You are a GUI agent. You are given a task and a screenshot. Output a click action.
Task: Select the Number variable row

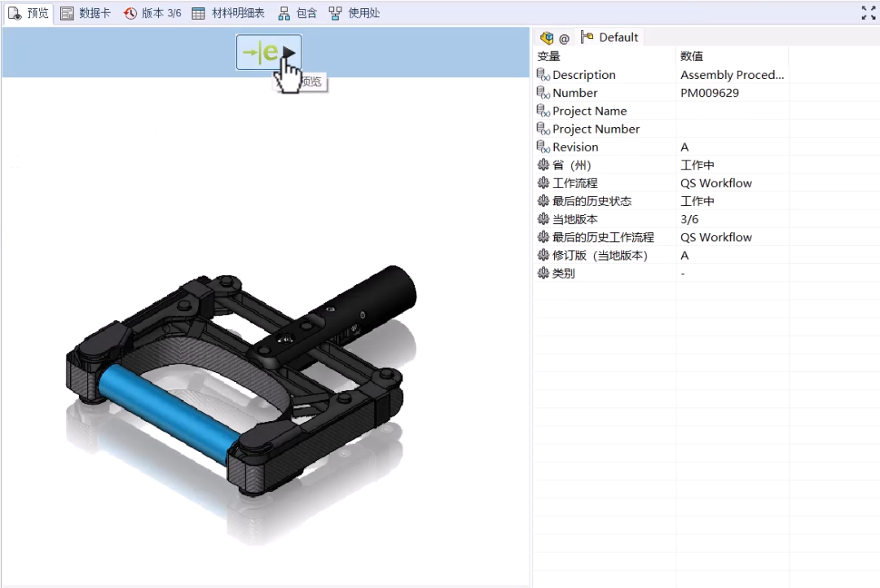pyautogui.click(x=661, y=93)
